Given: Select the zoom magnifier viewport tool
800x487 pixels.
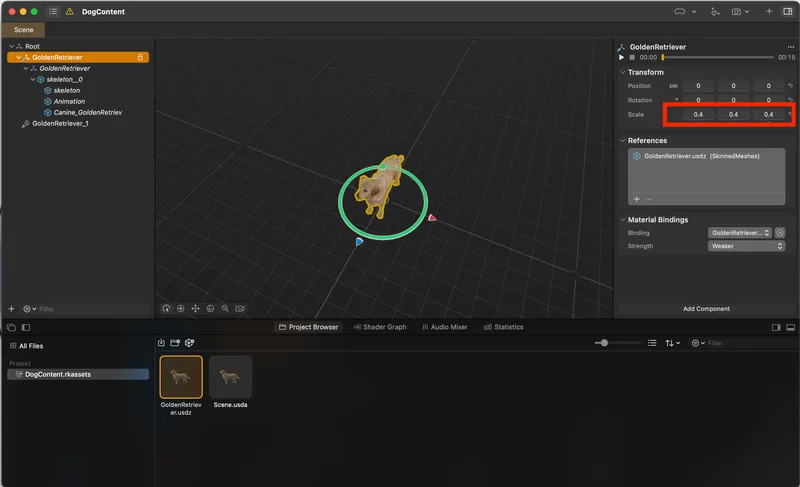Looking at the screenshot, I should pyautogui.click(x=225, y=309).
